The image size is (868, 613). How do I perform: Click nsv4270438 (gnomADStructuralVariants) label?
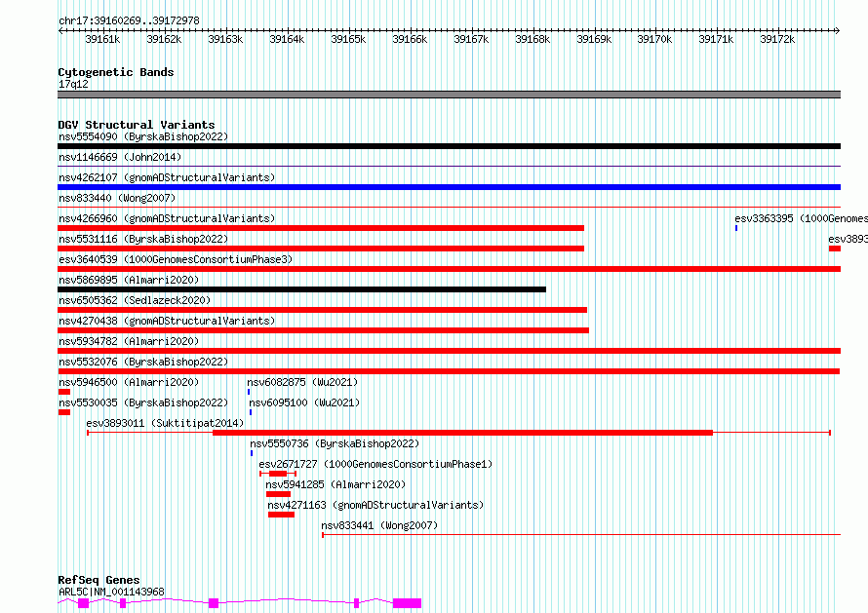click(x=167, y=321)
